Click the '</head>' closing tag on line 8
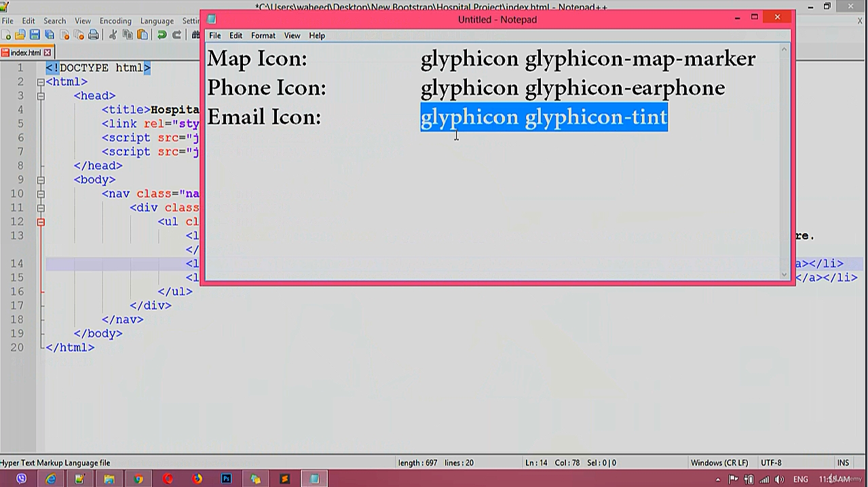This screenshot has width=868, height=487. pyautogui.click(x=98, y=165)
